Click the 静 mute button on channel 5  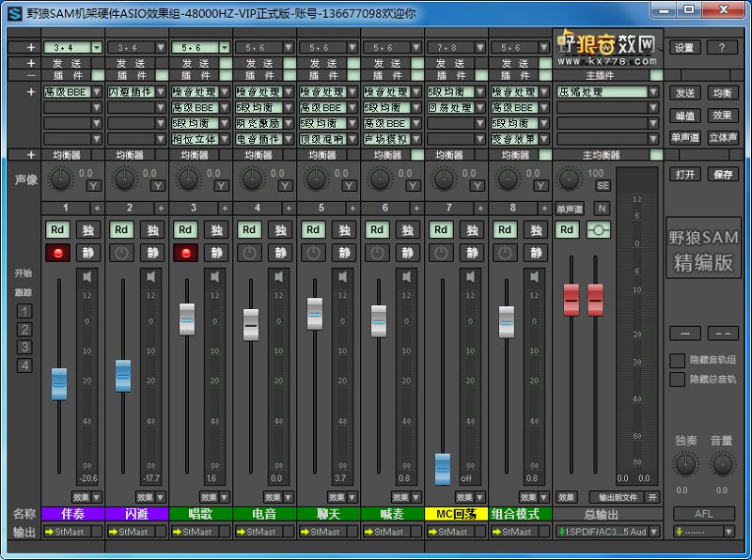345,253
